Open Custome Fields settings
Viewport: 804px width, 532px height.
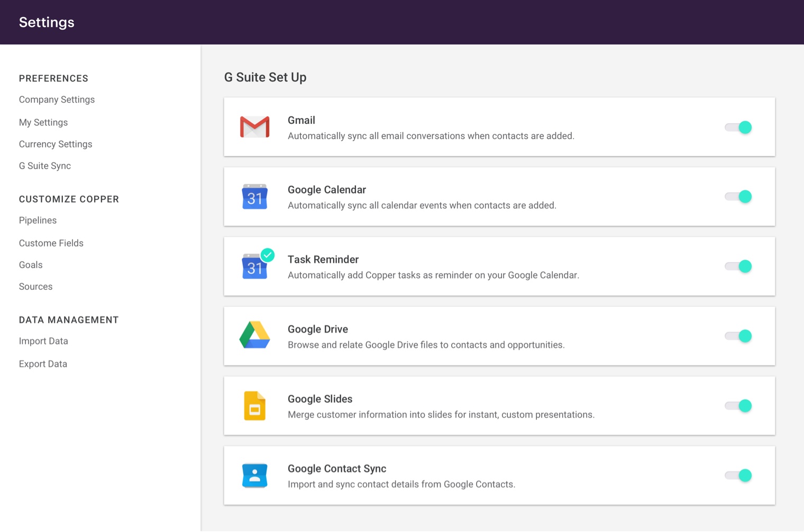[x=51, y=243]
